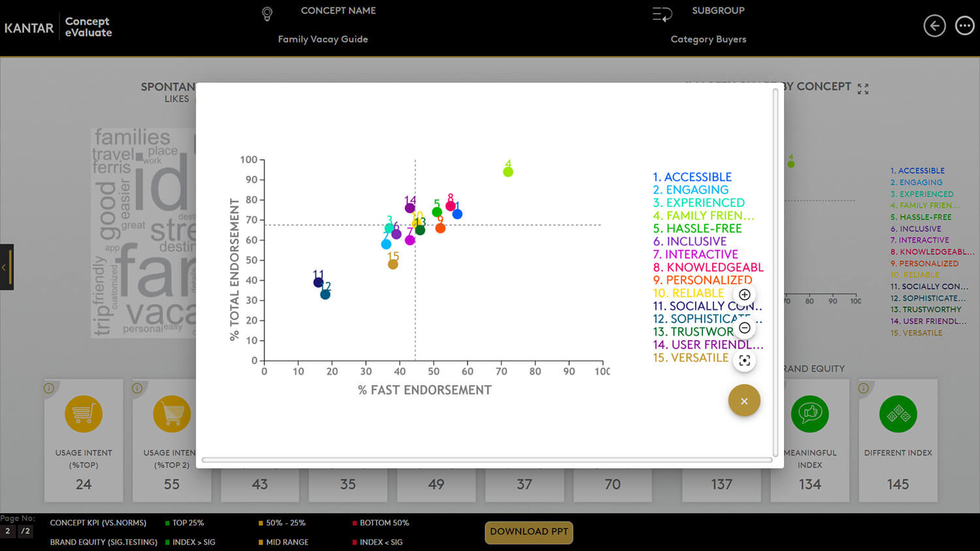980x551 pixels.
Task: Zoom out of the scatter plot
Action: (x=744, y=328)
